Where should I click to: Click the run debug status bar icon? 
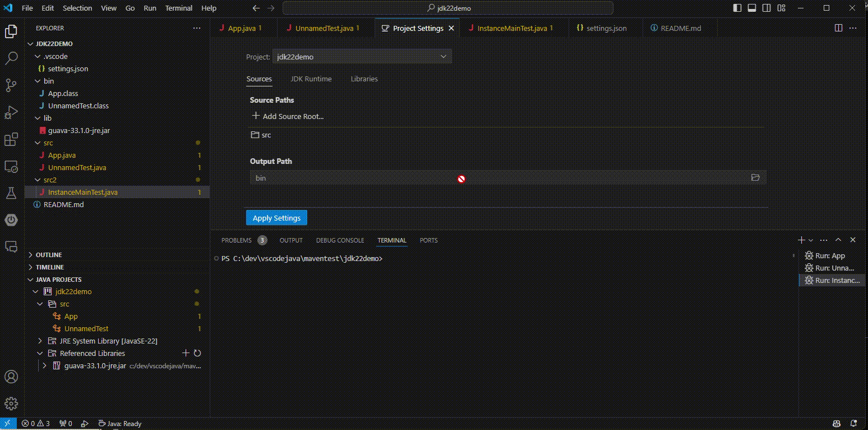click(85, 424)
